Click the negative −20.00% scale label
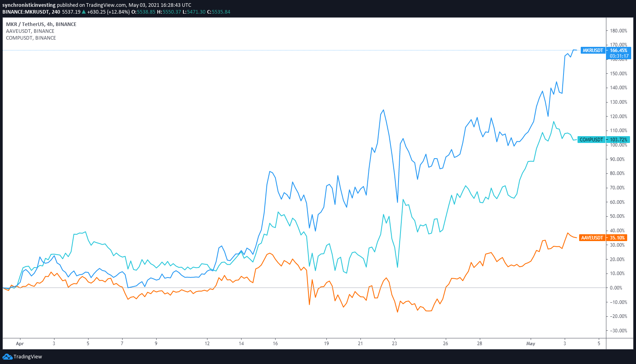Image resolution: width=636 pixels, height=364 pixels. point(619,316)
